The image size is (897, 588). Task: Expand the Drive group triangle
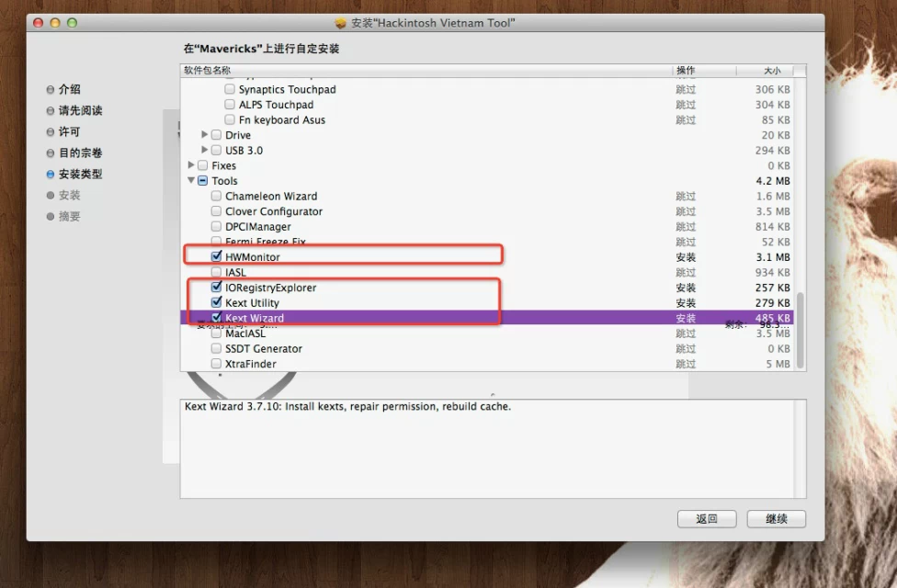click(205, 135)
